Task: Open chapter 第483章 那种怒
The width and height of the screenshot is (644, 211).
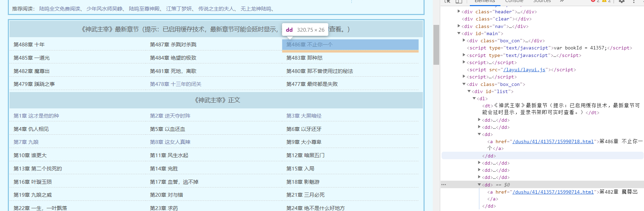Action: coord(304,58)
